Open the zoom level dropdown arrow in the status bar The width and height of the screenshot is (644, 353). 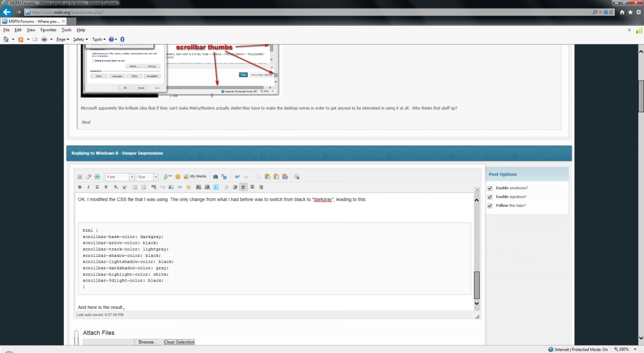pos(634,349)
